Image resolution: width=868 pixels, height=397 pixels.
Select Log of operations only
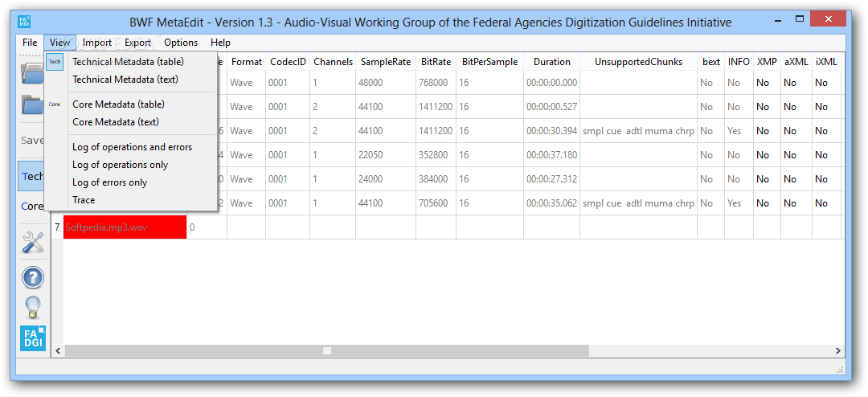[130, 165]
